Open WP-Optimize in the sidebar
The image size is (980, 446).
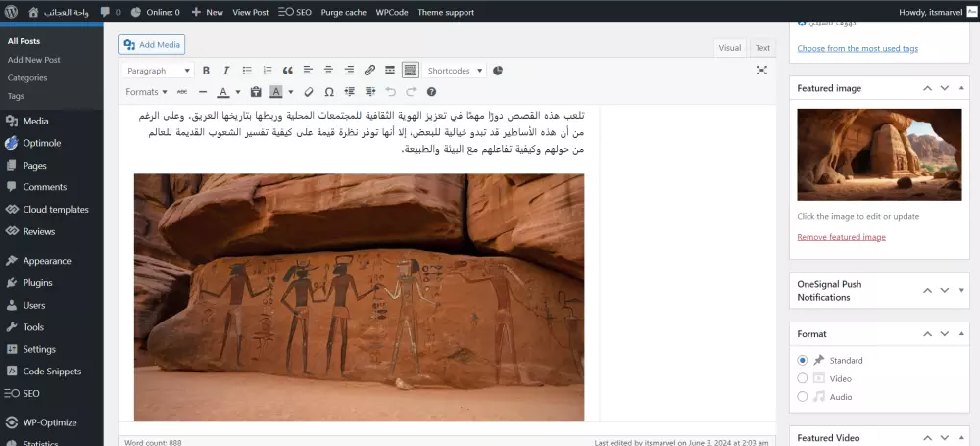[x=52, y=421]
